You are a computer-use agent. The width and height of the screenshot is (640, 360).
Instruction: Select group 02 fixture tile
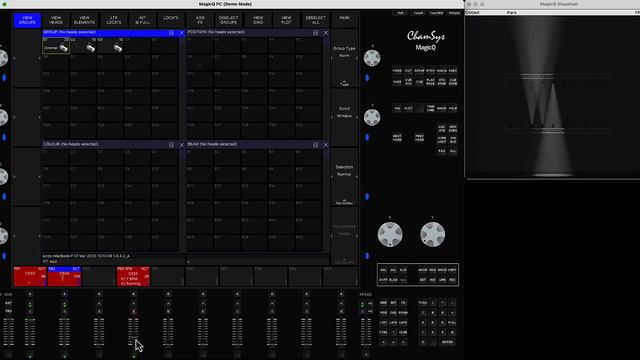click(x=83, y=45)
